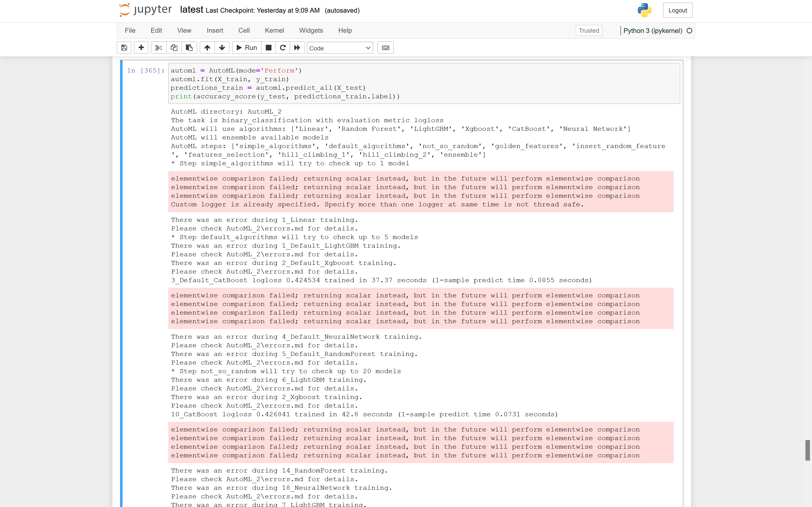
Task: Run the selected cell with the Run button
Action: 246,48
